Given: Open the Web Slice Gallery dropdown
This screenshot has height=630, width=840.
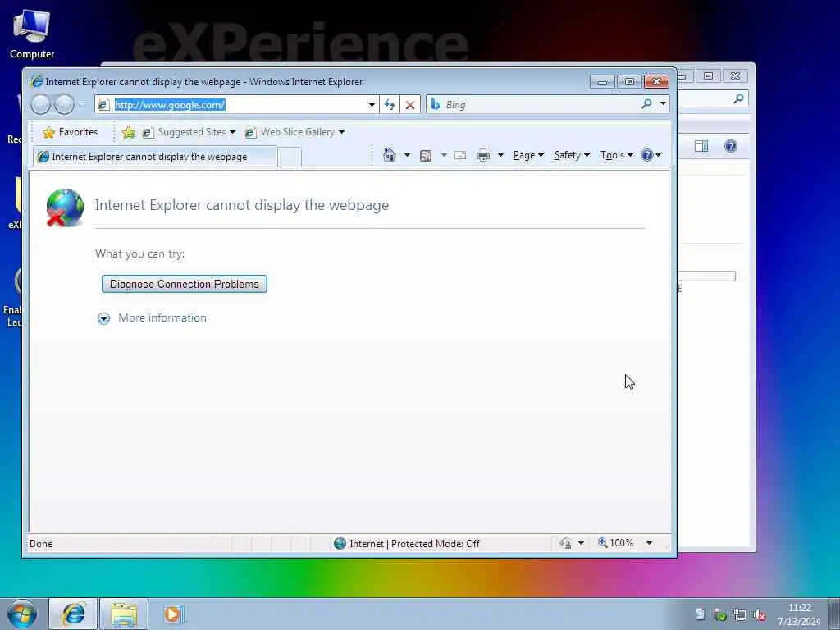Looking at the screenshot, I should 294,132.
